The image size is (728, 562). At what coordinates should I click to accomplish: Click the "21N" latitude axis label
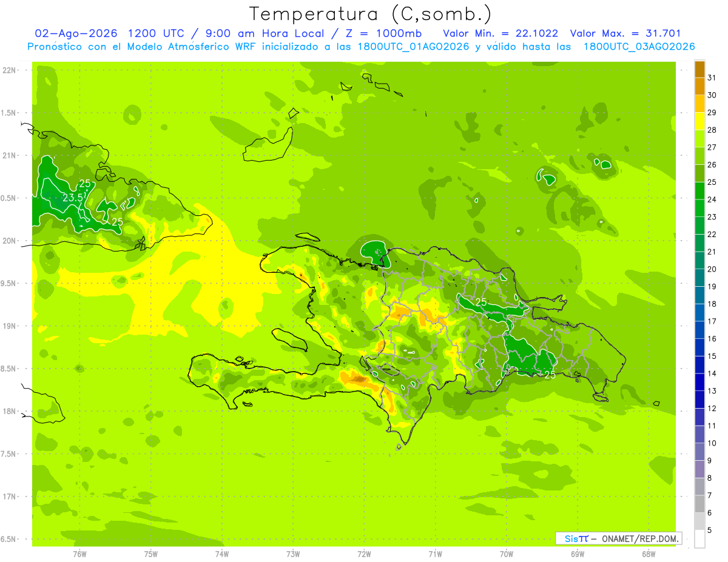coord(9,155)
